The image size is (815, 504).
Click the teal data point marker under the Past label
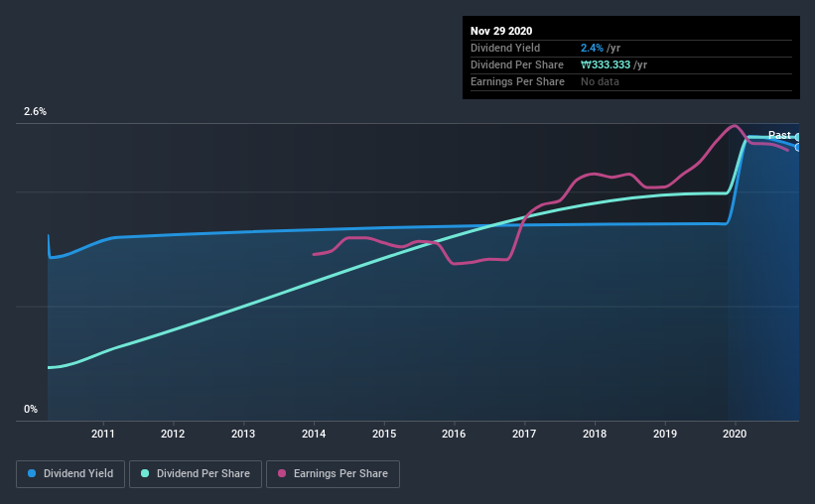797,138
